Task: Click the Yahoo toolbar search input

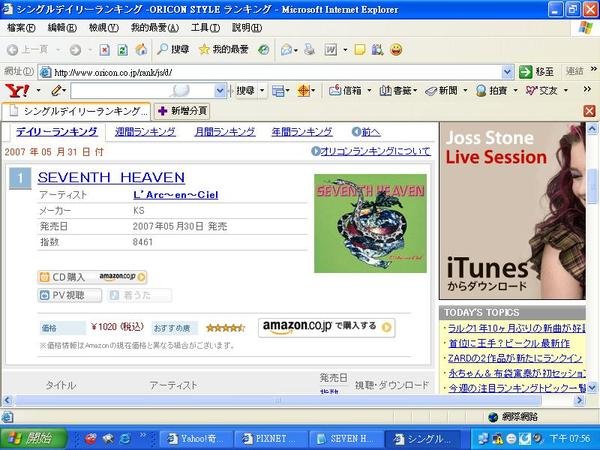Action: point(143,91)
